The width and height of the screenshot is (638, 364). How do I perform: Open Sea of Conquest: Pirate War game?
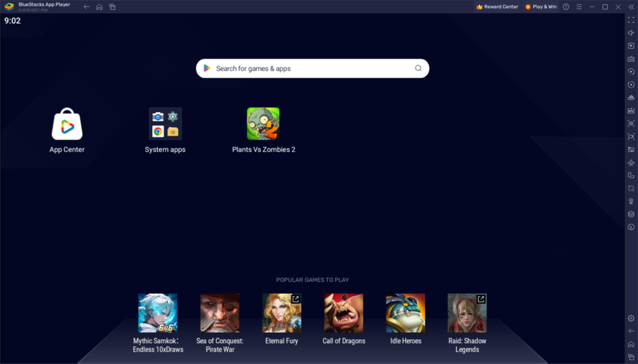click(220, 313)
